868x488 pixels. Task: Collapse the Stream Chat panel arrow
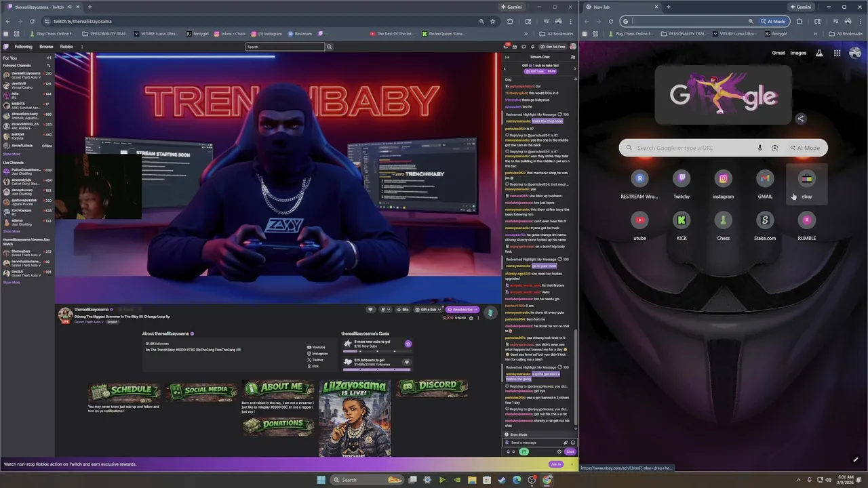(507, 57)
